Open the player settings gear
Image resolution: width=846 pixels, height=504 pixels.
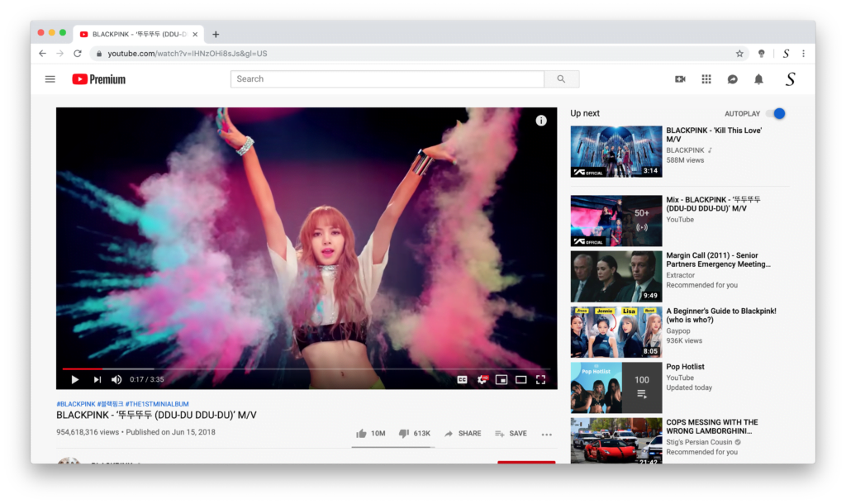482,380
